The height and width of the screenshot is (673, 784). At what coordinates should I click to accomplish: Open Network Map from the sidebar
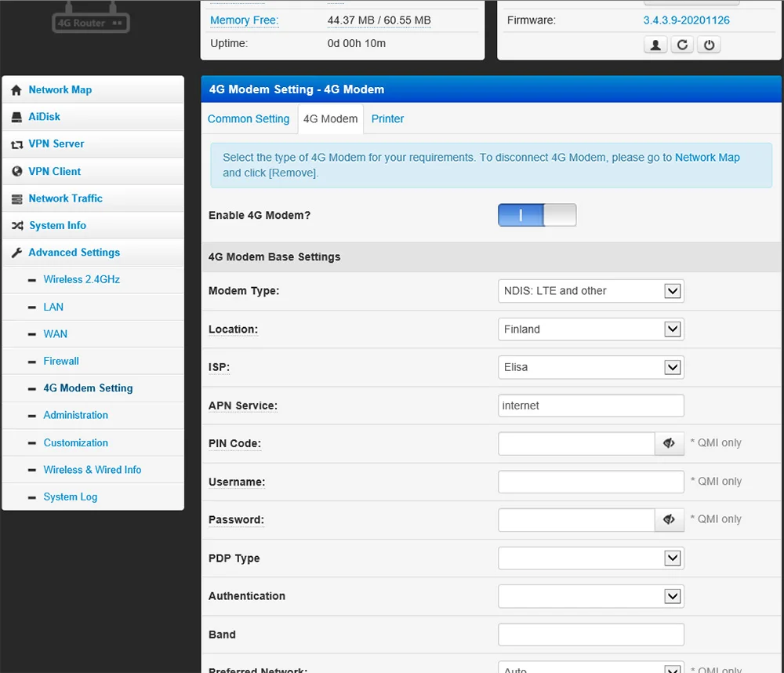coord(60,90)
